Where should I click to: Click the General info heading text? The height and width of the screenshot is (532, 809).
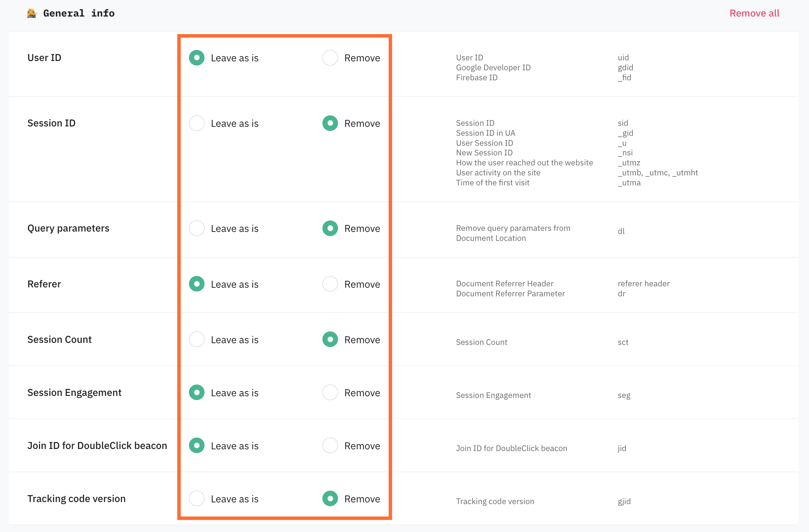pyautogui.click(x=79, y=13)
